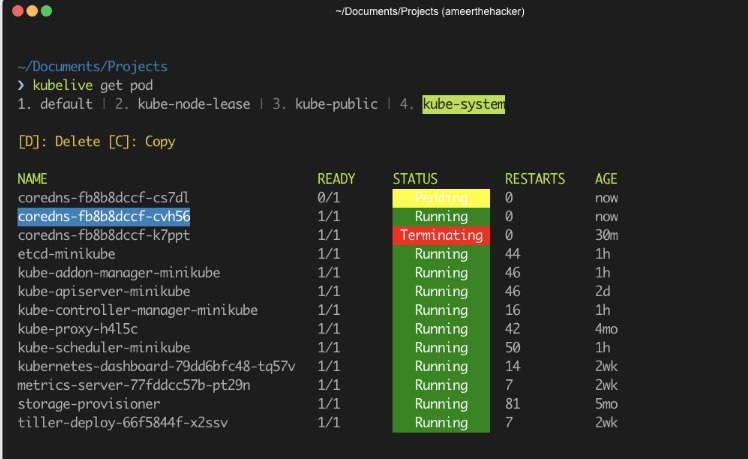Click age 30m of terminating coredns pod
Image resolution: width=748 pixels, height=459 pixels.
pos(606,235)
